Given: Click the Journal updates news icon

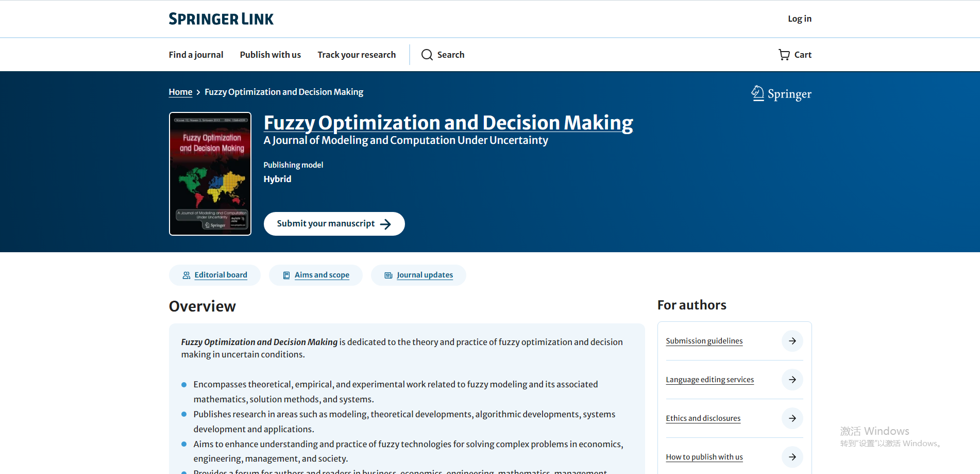Looking at the screenshot, I should [x=388, y=275].
